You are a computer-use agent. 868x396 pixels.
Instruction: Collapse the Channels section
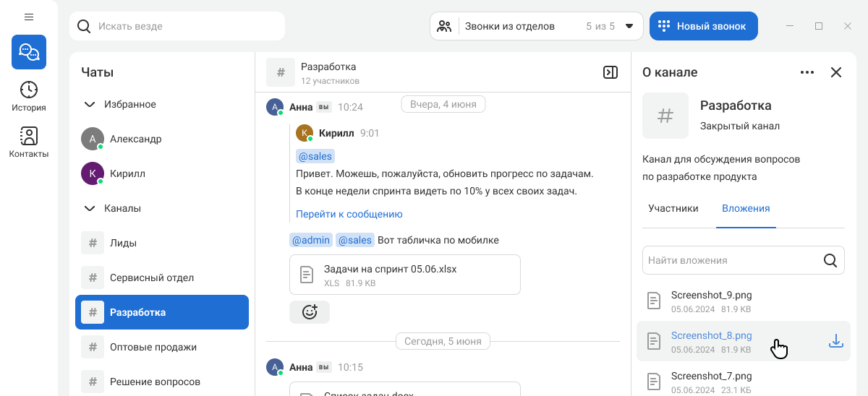pos(90,208)
